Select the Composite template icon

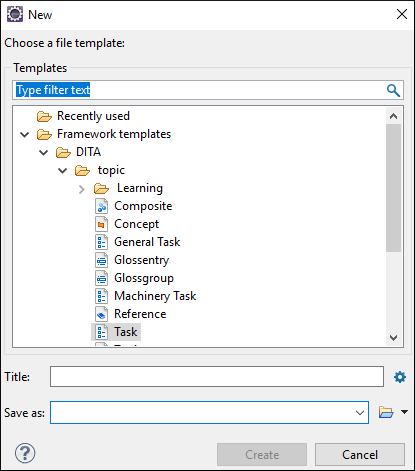101,206
